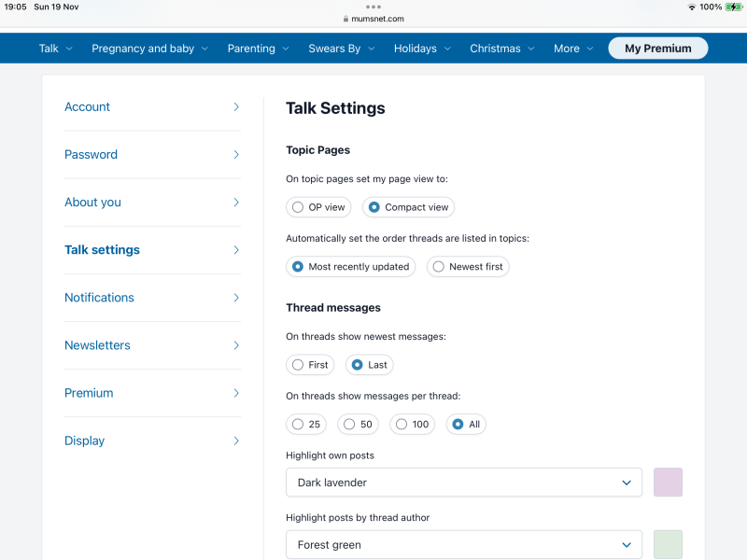Click the arrow next to Notifications
This screenshot has height=560, width=747.
236,298
